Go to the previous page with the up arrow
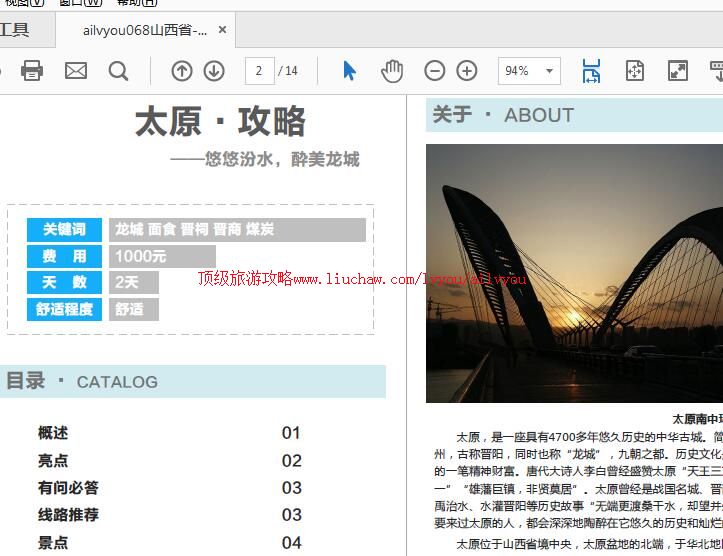 click(x=181, y=71)
